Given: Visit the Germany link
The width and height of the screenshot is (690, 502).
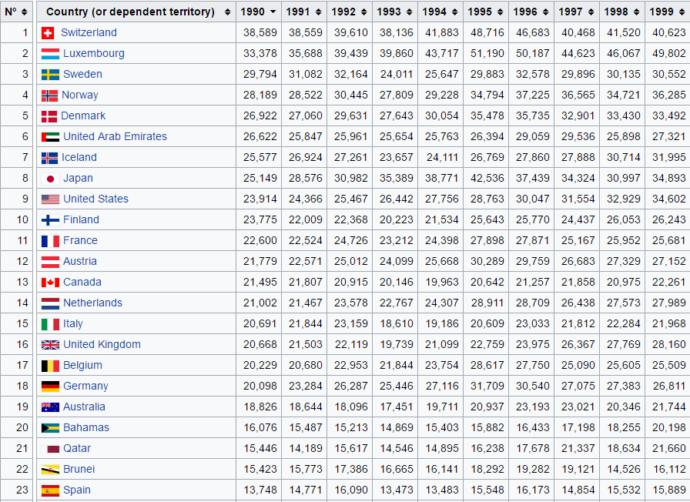Looking at the screenshot, I should pos(86,386).
